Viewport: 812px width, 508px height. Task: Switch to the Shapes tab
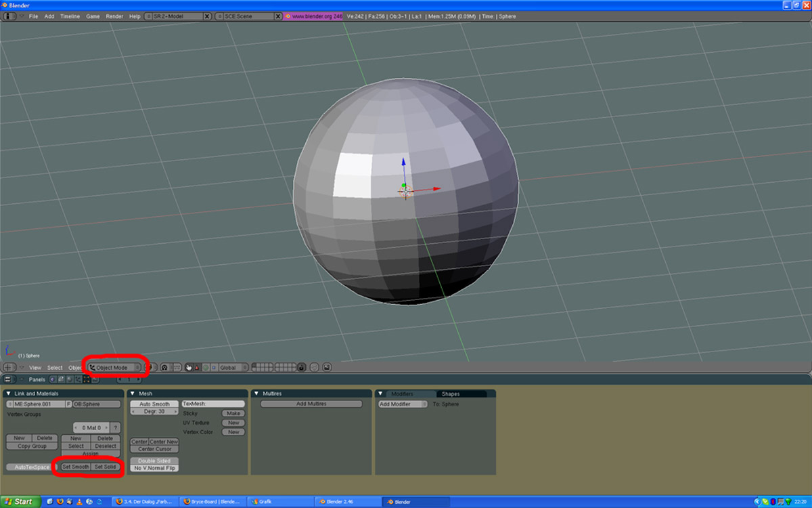click(450, 394)
